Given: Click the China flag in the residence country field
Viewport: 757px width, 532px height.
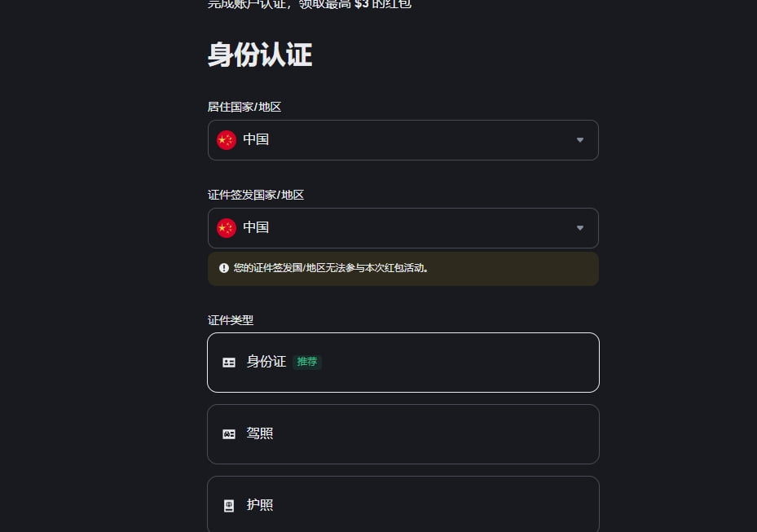Looking at the screenshot, I should pyautogui.click(x=226, y=139).
